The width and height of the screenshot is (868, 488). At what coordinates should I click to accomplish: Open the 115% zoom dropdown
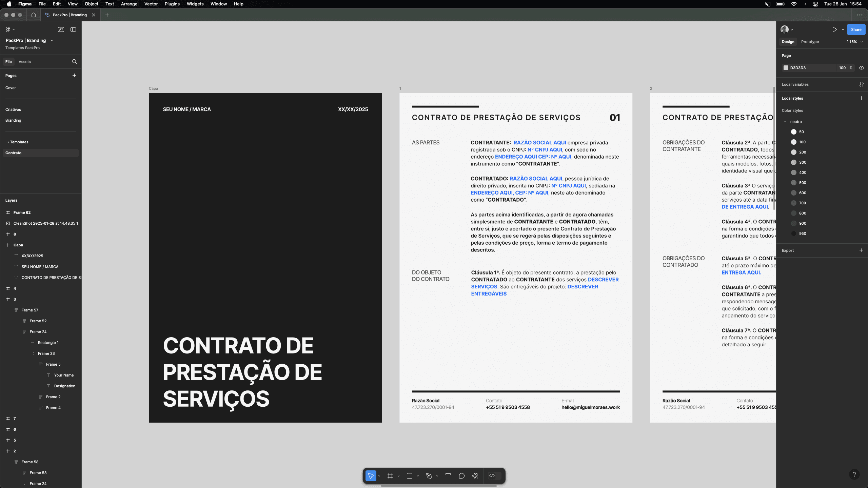point(854,42)
